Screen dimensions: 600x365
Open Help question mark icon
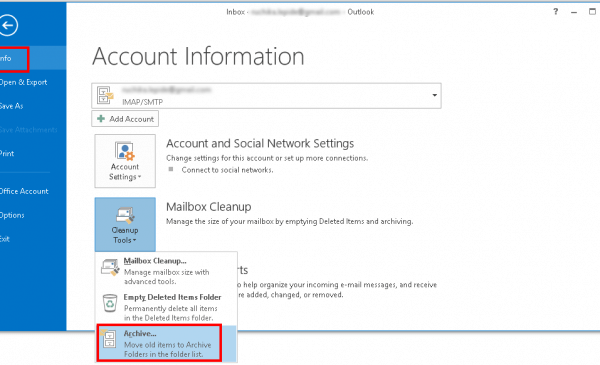pyautogui.click(x=556, y=11)
